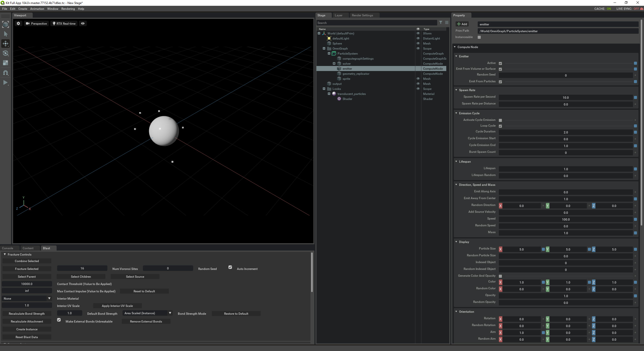Switch to the Content tab
Image resolution: width=644 pixels, height=351 pixels.
(28, 248)
